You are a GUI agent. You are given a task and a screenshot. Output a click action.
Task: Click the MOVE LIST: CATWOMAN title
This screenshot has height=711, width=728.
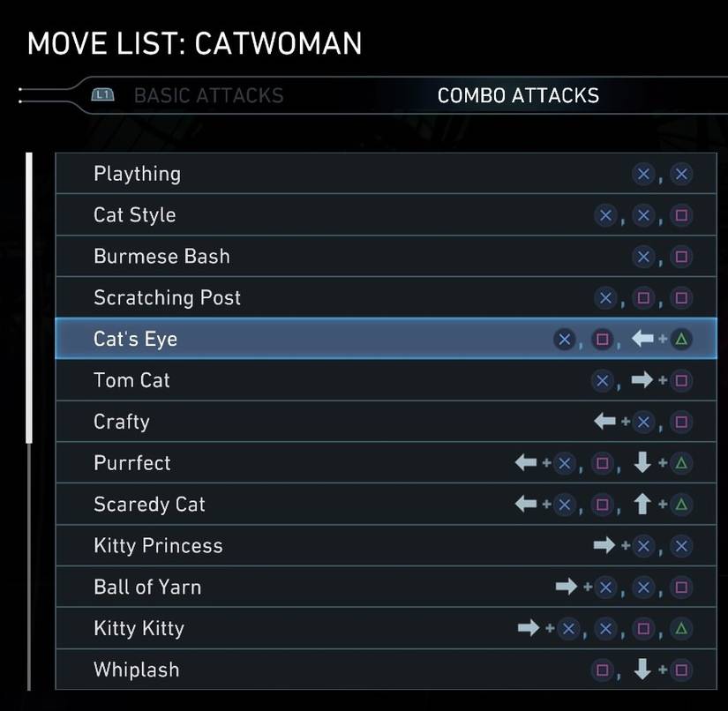(x=194, y=43)
